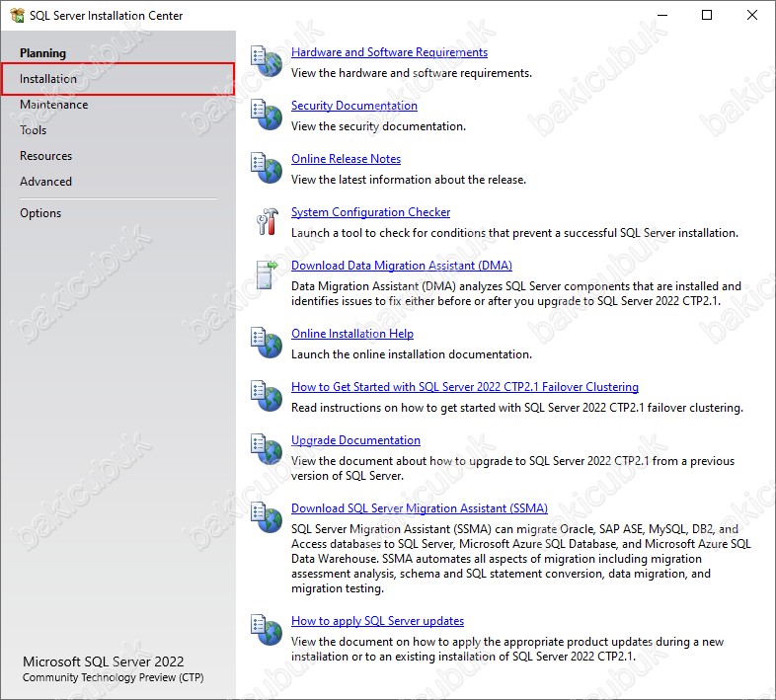Click the SQL Server Installation Center title icon
The image size is (776, 700).
pyautogui.click(x=18, y=16)
